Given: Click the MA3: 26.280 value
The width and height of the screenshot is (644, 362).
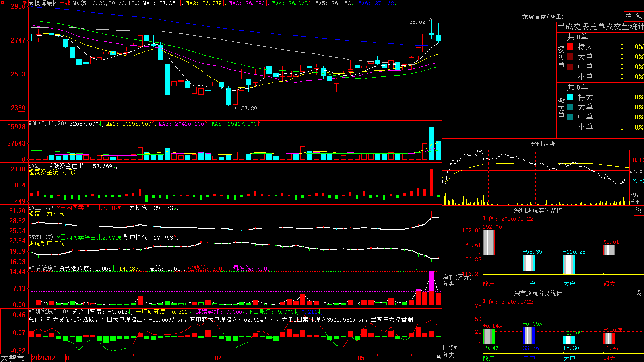Looking at the screenshot, I should pos(247,3).
